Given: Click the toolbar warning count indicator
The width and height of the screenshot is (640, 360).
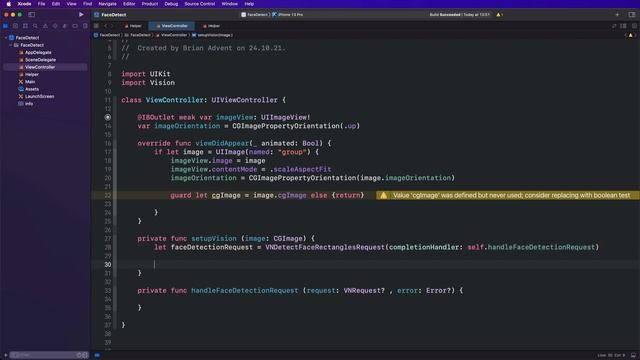Looking at the screenshot, I should 500,15.
